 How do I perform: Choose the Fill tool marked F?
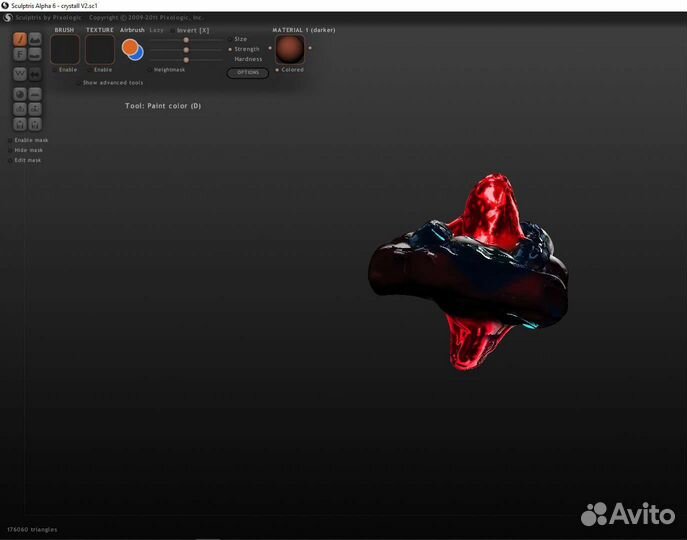20,56
